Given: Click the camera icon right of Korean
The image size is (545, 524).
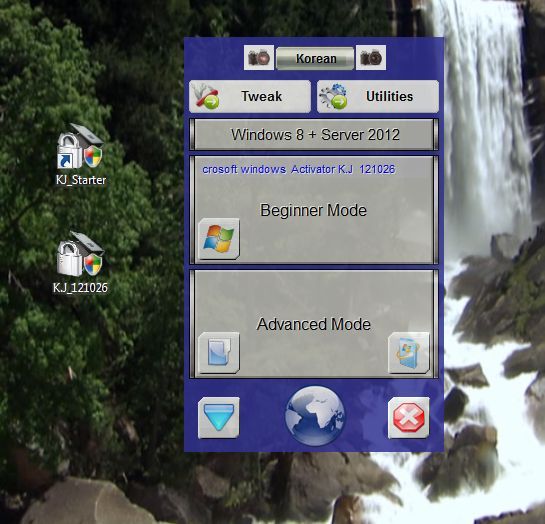Looking at the screenshot, I should 371,57.
